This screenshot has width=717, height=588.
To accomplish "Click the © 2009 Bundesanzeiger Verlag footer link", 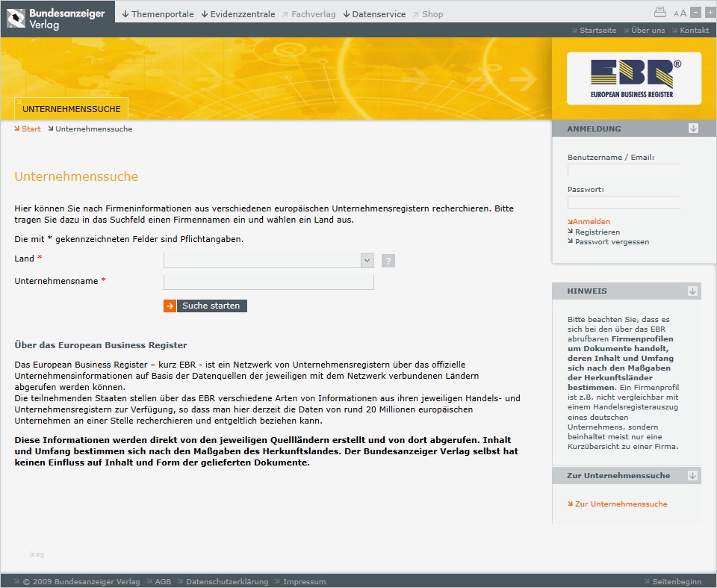I will pos(77,581).
